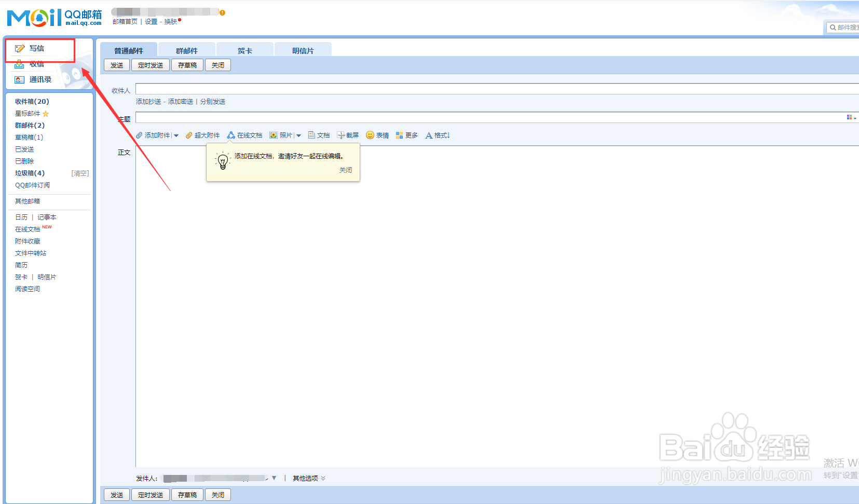Click the 分别发送 send separately link
The height and width of the screenshot is (504, 859).
tap(213, 102)
